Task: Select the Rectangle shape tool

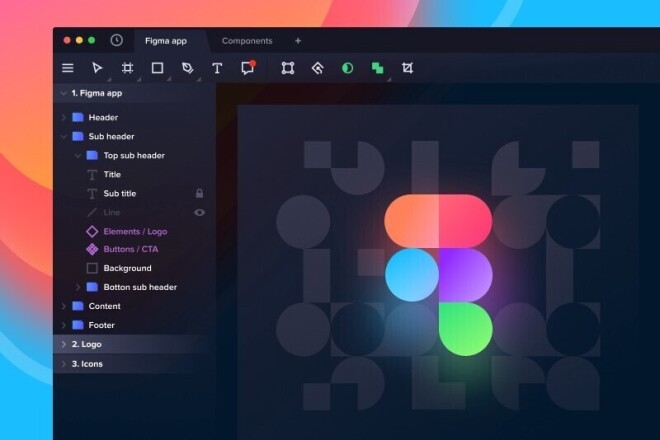Action: click(x=157, y=68)
